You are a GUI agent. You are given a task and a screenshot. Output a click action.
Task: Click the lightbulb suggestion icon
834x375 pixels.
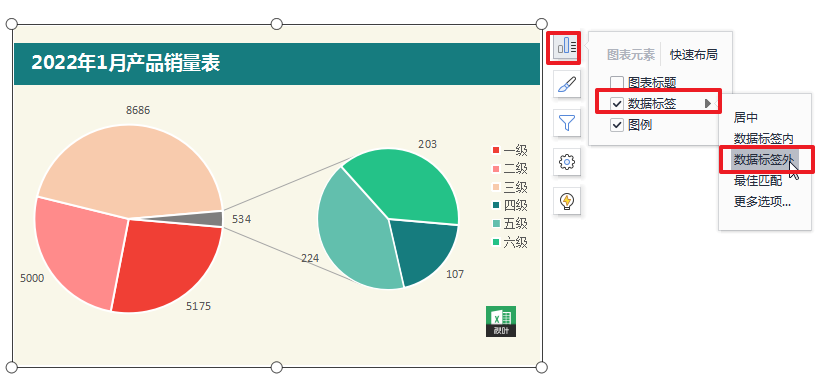tap(567, 201)
